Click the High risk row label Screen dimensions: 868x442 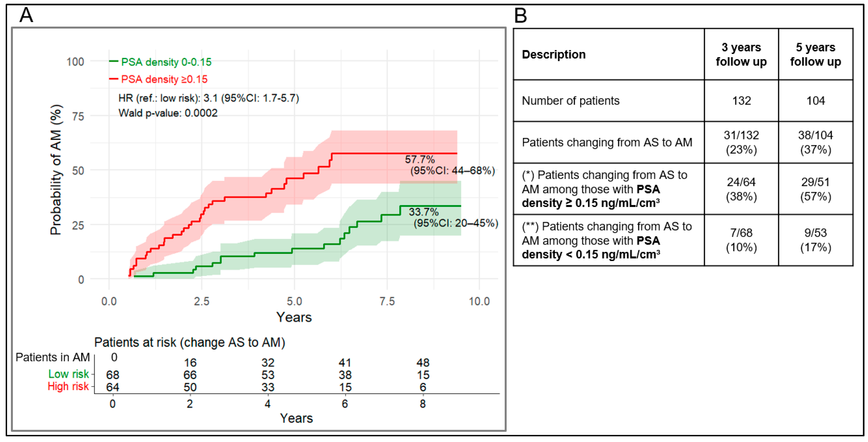click(68, 386)
